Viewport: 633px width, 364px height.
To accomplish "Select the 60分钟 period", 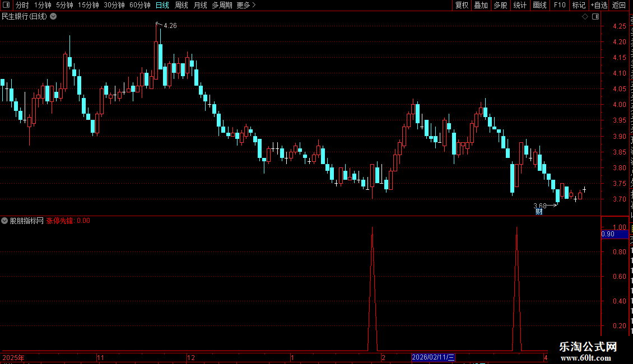I will pyautogui.click(x=139, y=5).
